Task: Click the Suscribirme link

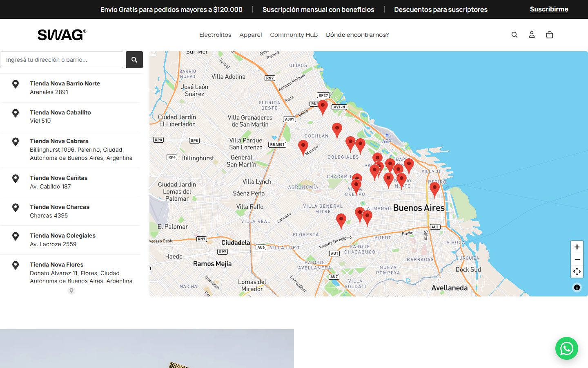Action: click(x=549, y=9)
